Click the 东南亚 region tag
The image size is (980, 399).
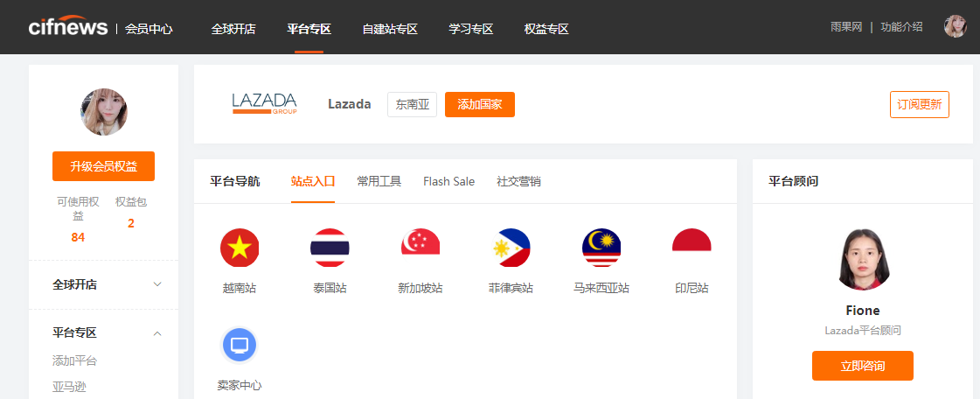point(412,104)
